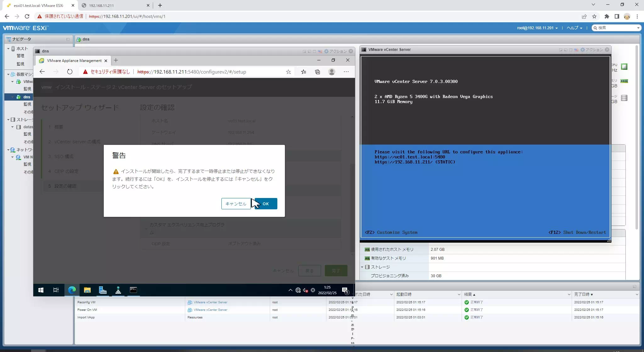Click the ESXi browser tab
Viewport: 644px width, 352px height.
39,5
